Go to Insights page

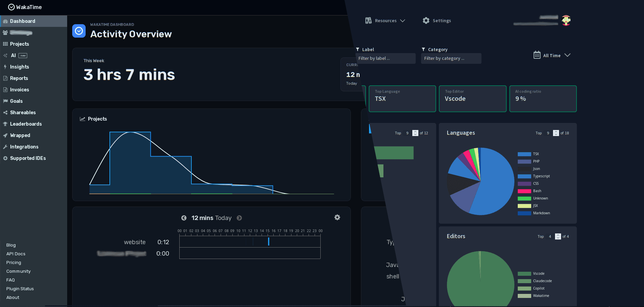click(x=34, y=67)
